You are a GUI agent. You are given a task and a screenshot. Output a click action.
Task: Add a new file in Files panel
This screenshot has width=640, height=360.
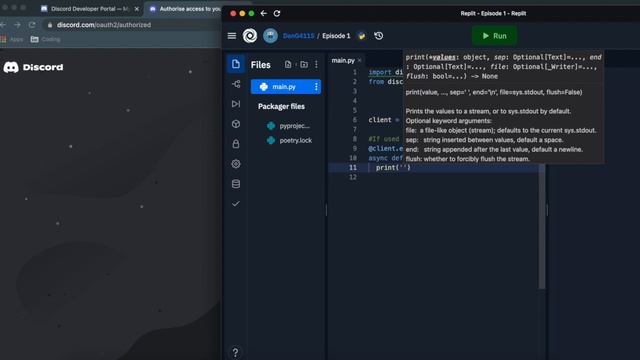point(288,64)
